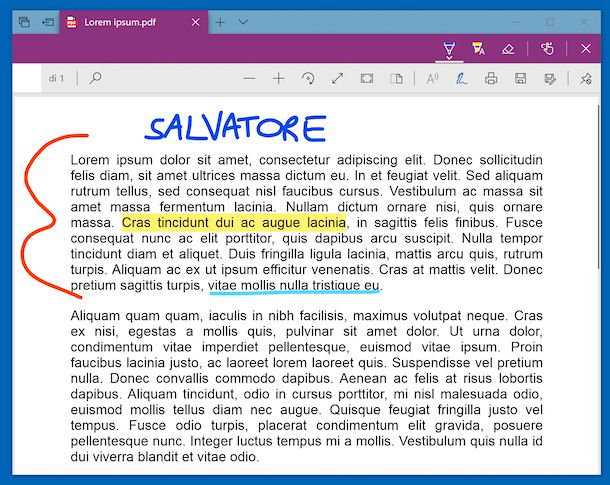Enter full screen view
This screenshot has width=610, height=485.
tap(337, 79)
